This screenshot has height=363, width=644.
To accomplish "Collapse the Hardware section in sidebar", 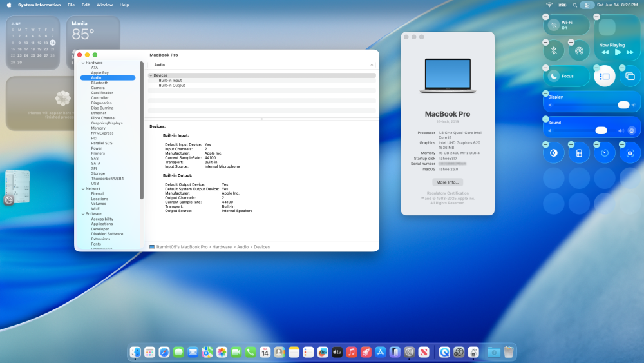I will pyautogui.click(x=83, y=63).
